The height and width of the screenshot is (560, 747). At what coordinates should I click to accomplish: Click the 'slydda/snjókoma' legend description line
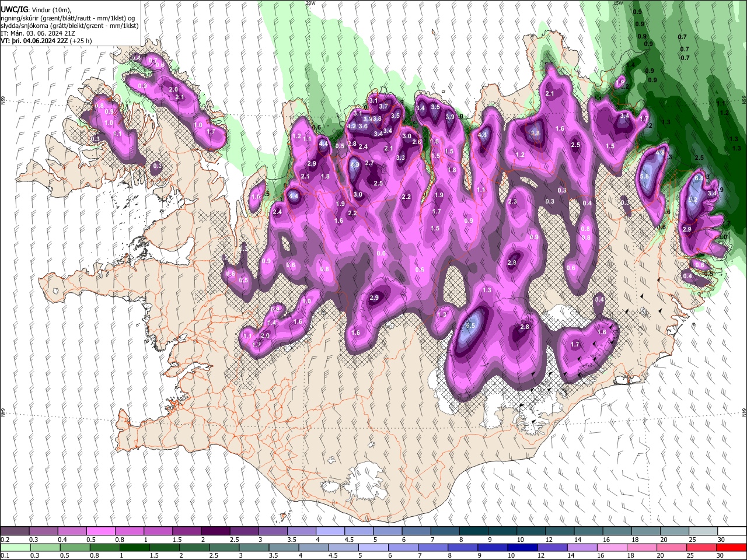70,26
